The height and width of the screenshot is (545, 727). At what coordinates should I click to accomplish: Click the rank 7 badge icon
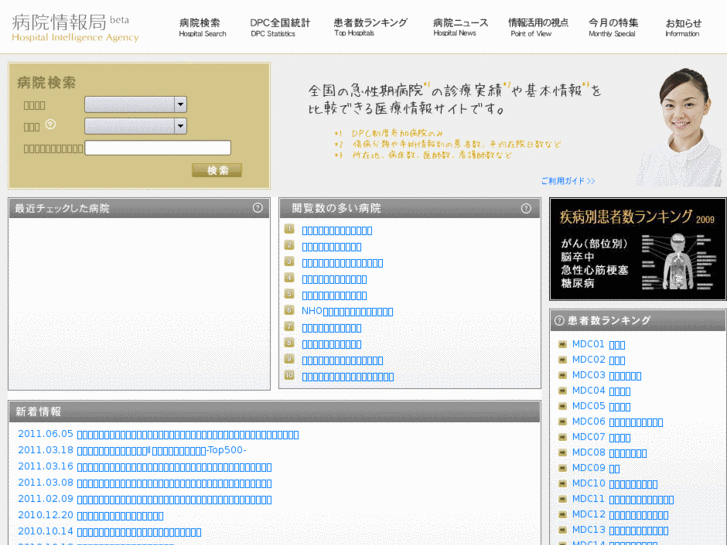click(289, 327)
